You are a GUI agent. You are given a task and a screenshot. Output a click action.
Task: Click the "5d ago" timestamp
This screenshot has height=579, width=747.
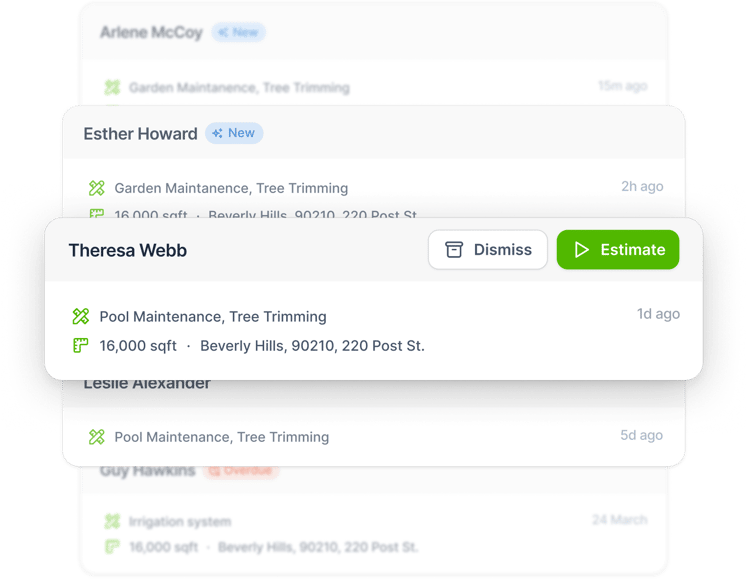click(641, 435)
